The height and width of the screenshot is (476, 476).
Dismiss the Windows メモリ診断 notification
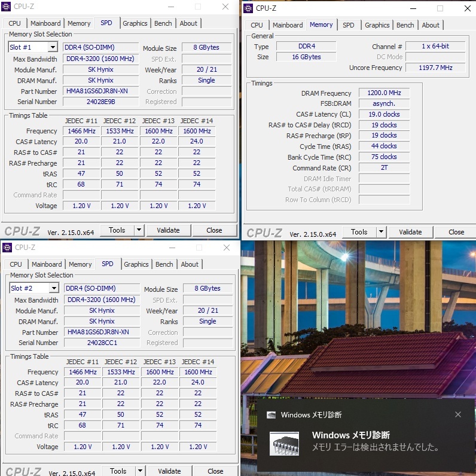pos(458,414)
